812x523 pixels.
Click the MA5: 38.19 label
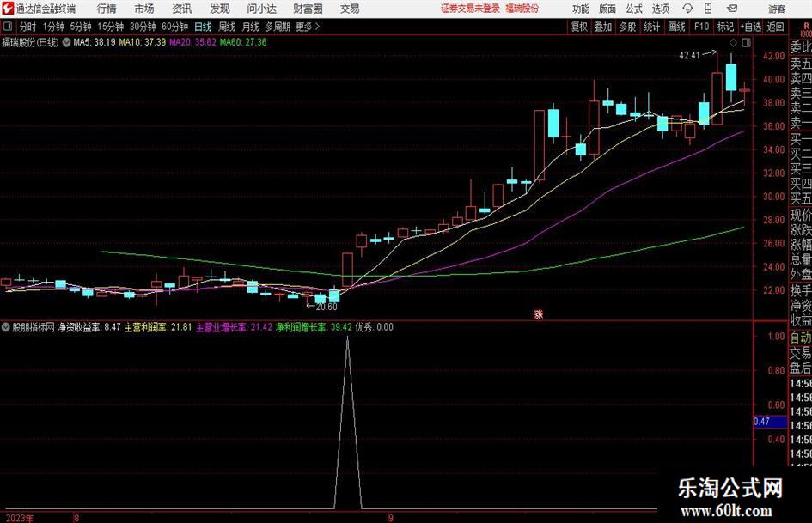(x=95, y=42)
